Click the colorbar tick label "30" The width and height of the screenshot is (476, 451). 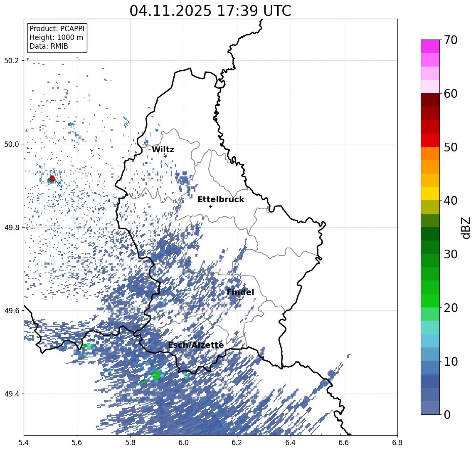451,254
